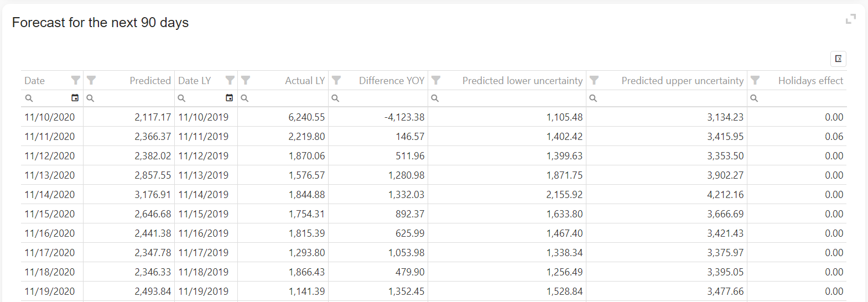The width and height of the screenshot is (868, 302).
Task: Click the Actual LY search field
Action: click(288, 98)
